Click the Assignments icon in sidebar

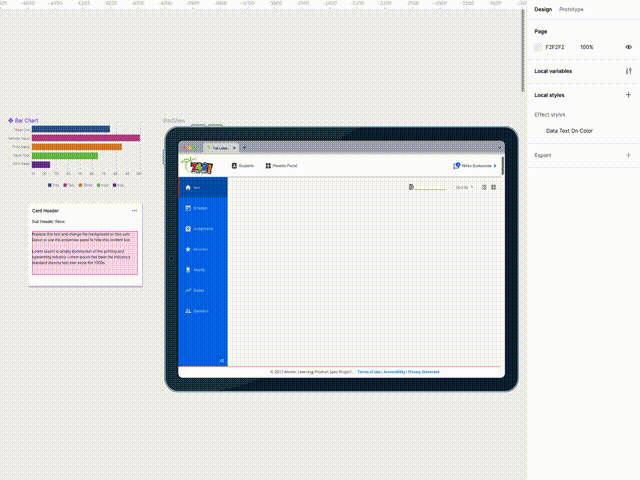tap(188, 229)
